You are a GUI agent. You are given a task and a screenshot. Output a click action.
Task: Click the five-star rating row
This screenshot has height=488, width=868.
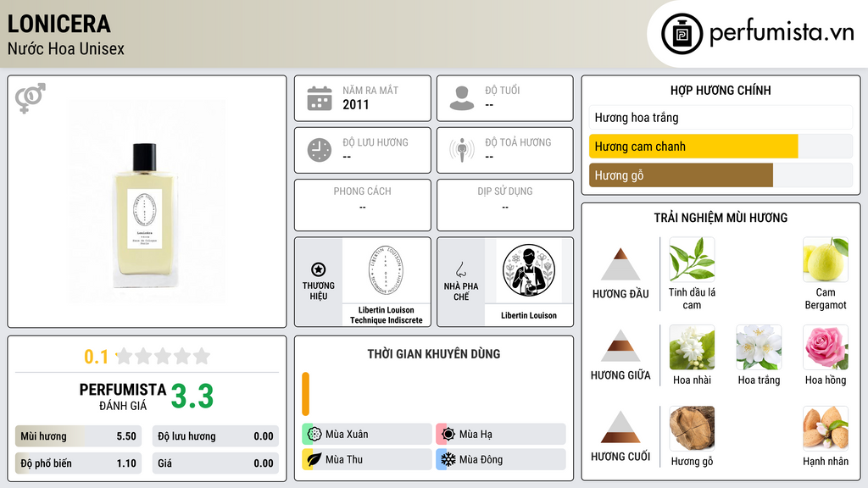coord(164,357)
